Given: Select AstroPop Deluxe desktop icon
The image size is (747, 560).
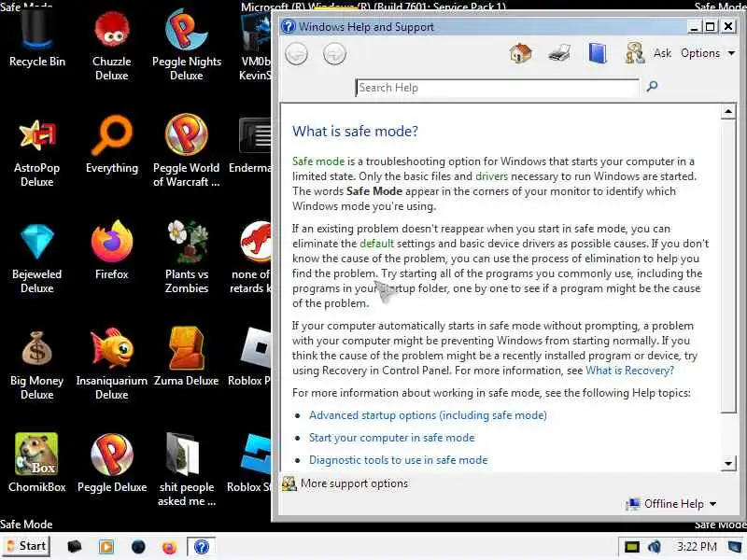Looking at the screenshot, I should tap(37, 152).
